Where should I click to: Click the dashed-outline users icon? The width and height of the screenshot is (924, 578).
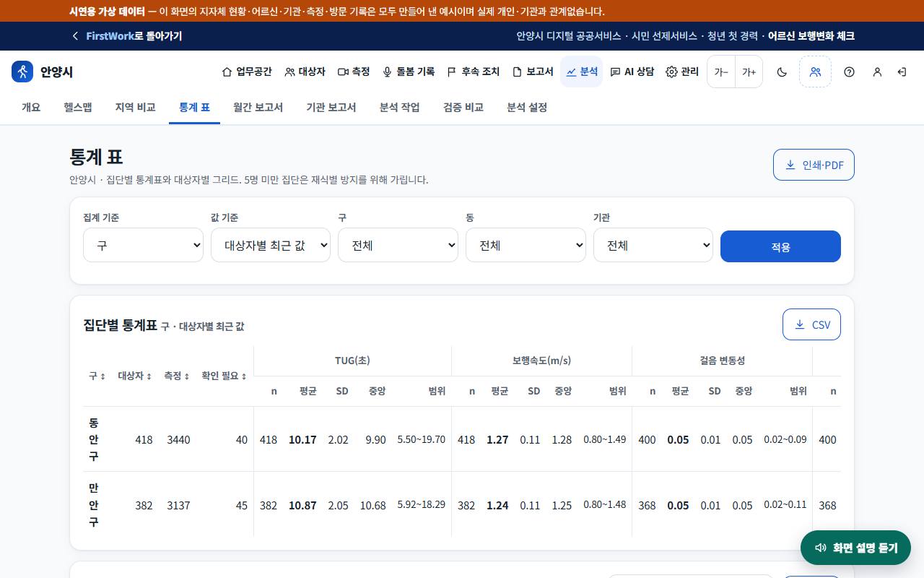[x=815, y=72]
